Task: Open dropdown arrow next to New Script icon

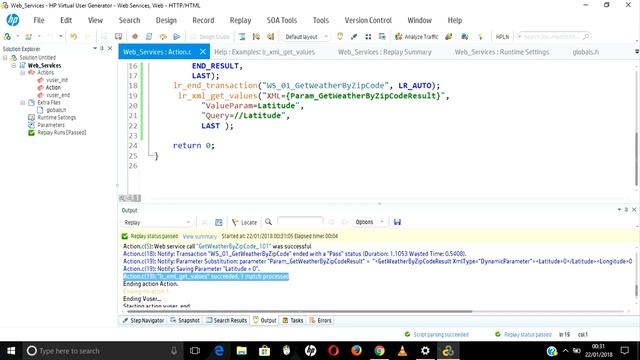Action: 18,37
